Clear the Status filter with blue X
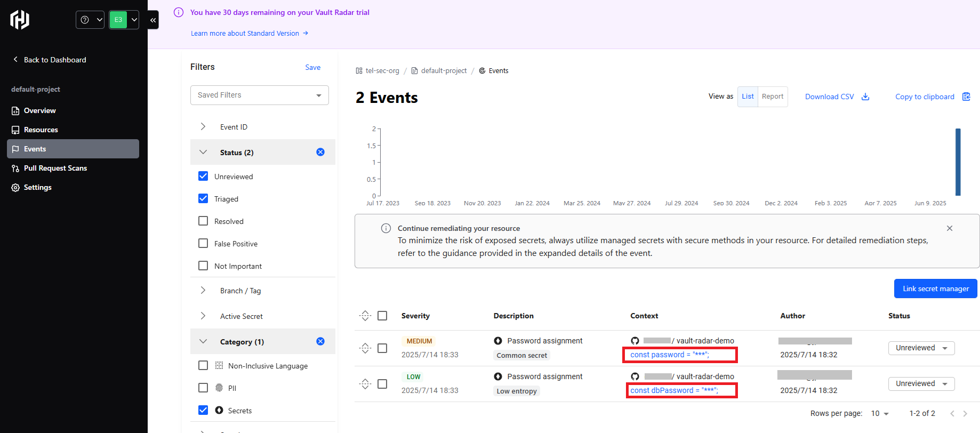This screenshot has width=980, height=433. coord(320,152)
